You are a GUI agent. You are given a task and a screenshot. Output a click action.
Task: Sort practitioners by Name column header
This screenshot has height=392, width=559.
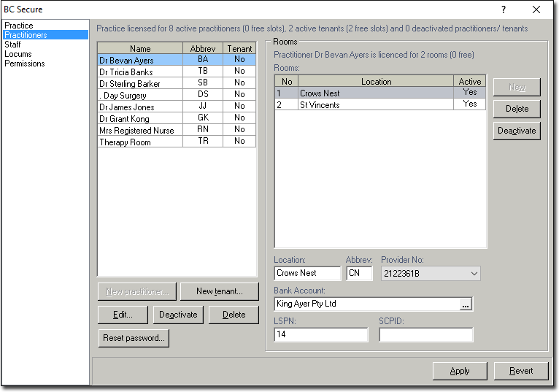pyautogui.click(x=139, y=49)
